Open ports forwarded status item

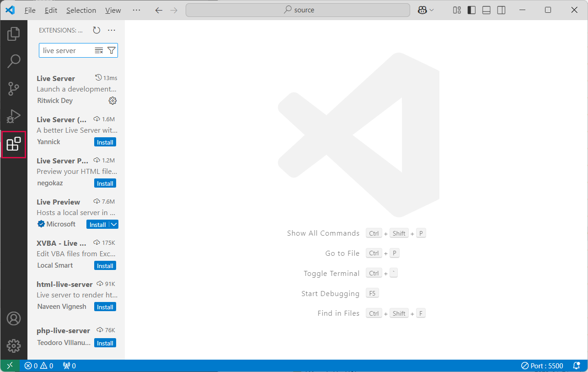coord(69,366)
